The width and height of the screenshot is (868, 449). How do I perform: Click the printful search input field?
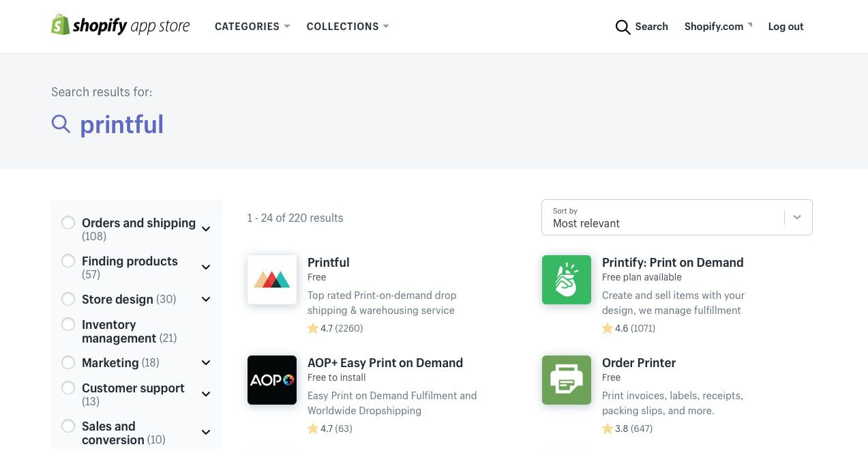point(122,124)
